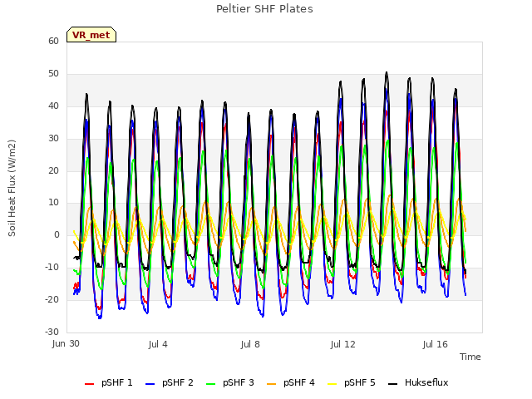532x399 pixels.
Task: Click the 30 y-axis tick label
Action: 53,138
